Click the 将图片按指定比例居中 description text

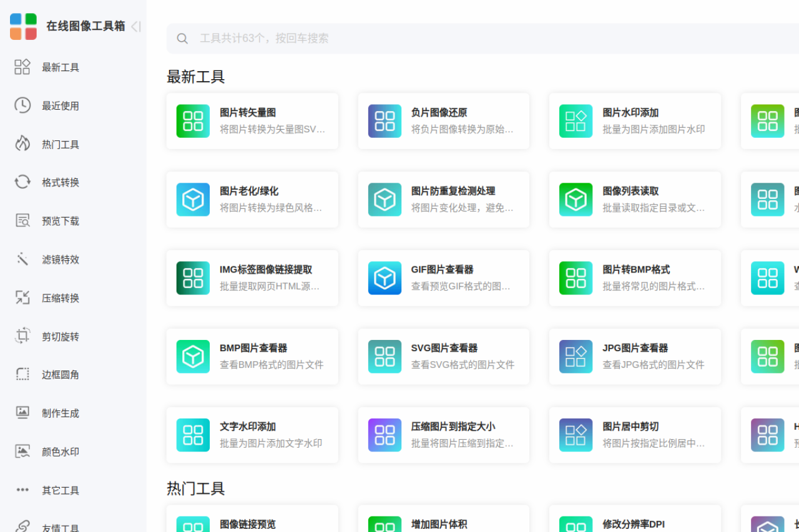point(654,443)
